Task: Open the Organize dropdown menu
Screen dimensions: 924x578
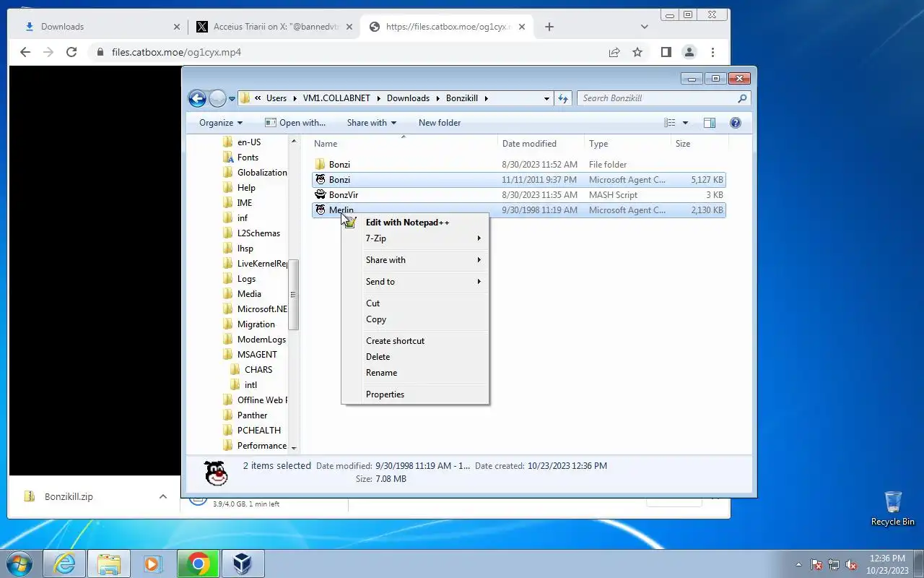Action: [221, 123]
